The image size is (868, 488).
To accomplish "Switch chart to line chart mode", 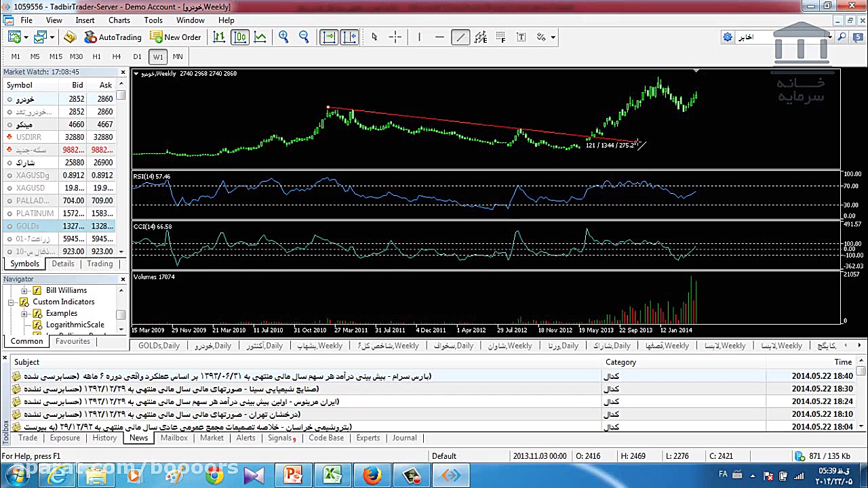I will coord(260,37).
